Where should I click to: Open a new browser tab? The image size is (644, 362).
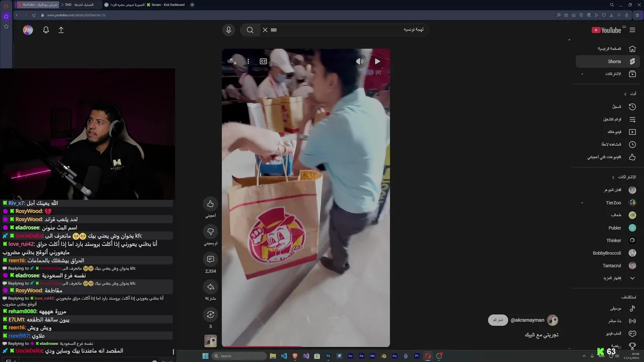point(192,5)
